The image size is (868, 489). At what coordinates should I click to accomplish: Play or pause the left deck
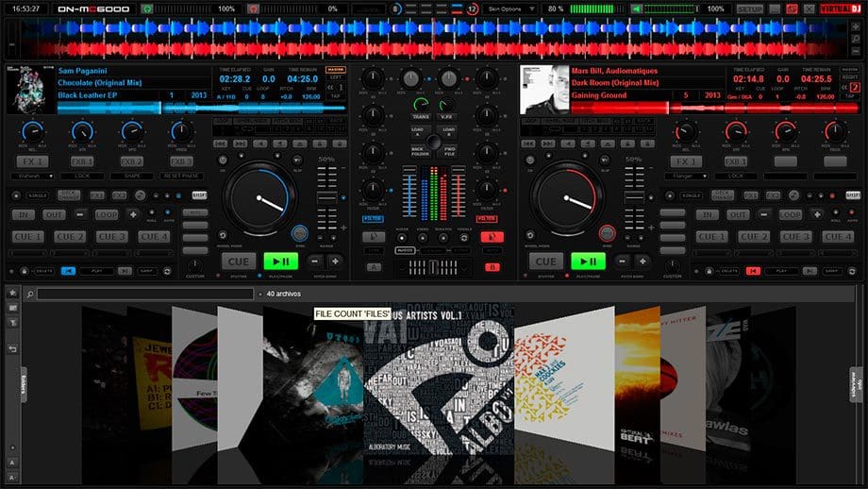[x=280, y=261]
